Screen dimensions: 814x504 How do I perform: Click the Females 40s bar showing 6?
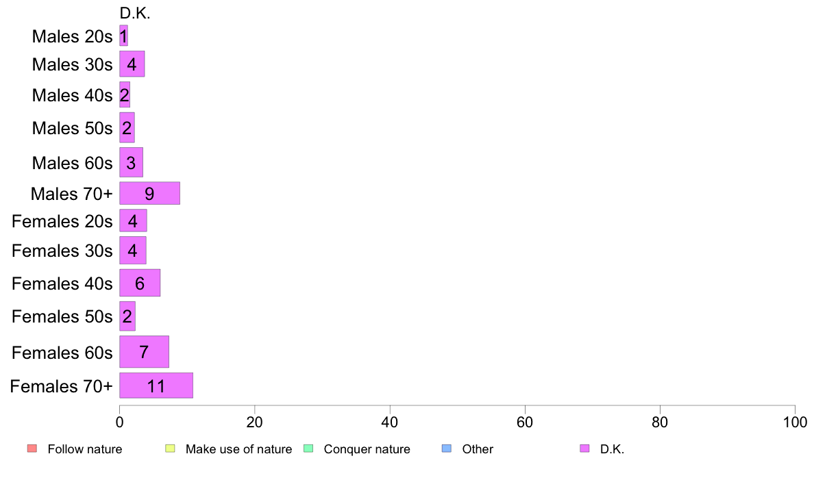140,283
